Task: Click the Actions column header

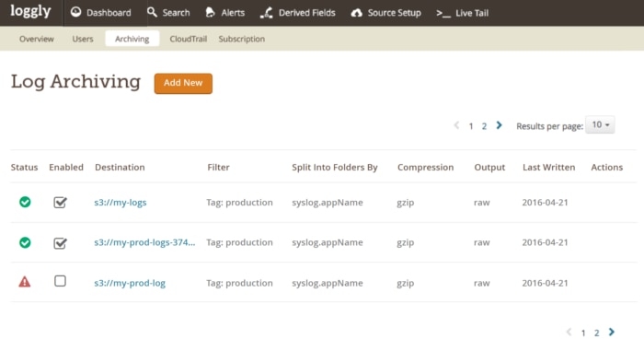Action: coord(606,167)
